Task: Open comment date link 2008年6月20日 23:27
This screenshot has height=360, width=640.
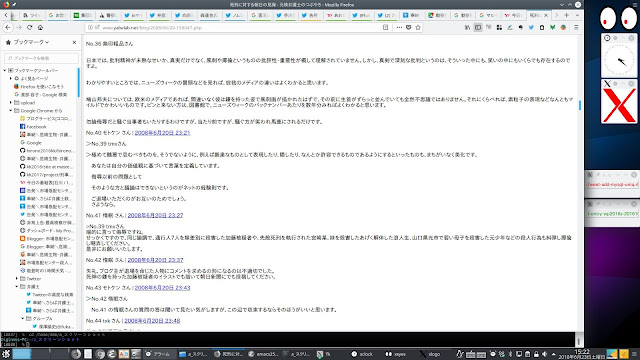Action: (156, 215)
